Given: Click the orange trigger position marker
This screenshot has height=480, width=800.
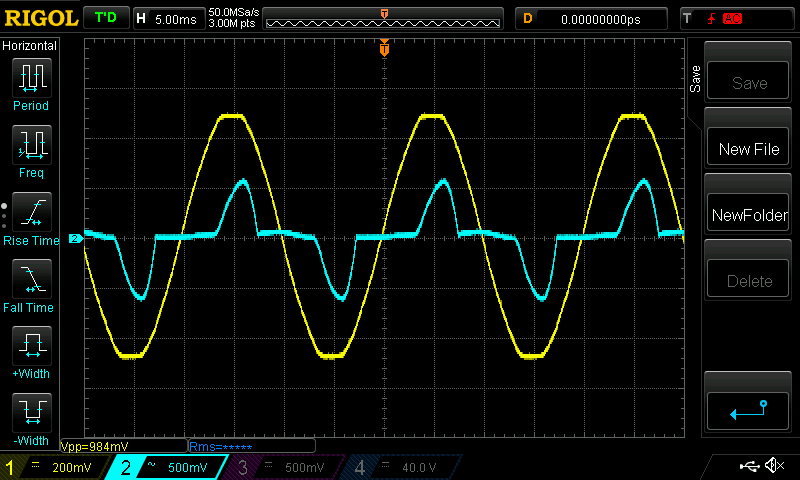Looking at the screenshot, I should pyautogui.click(x=384, y=49).
